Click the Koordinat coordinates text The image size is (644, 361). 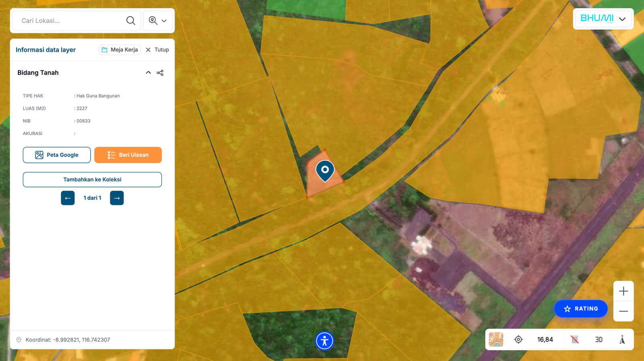click(68, 340)
